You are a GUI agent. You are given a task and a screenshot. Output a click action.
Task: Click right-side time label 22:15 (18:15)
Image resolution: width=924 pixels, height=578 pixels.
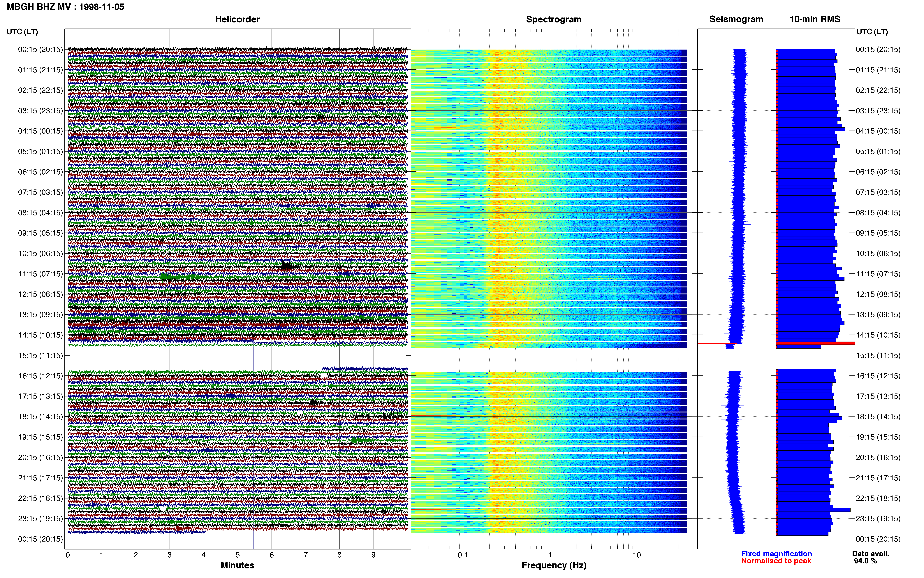click(878, 498)
